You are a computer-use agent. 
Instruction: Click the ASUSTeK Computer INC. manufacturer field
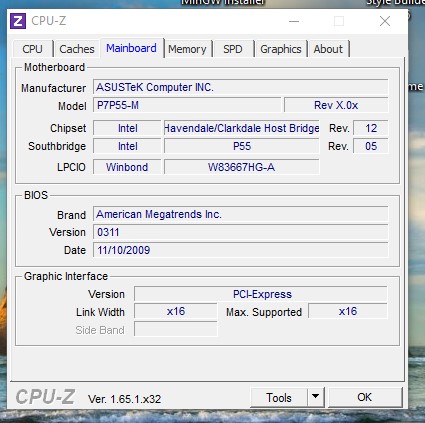[x=240, y=87]
